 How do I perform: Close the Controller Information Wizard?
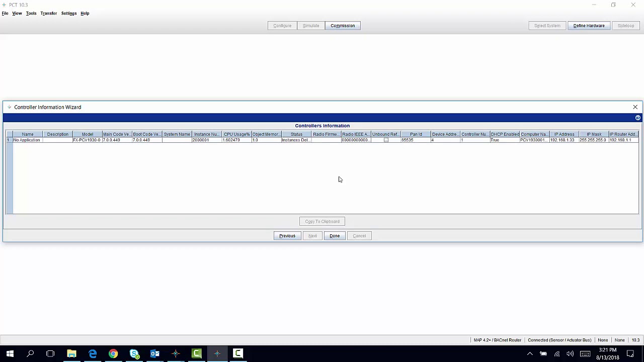pyautogui.click(x=635, y=107)
